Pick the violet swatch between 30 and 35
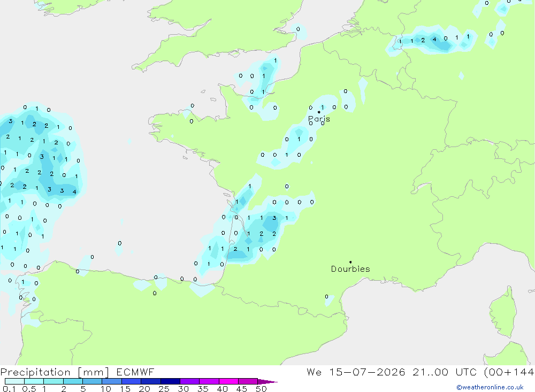This screenshot has height=392, width=535. point(189,381)
